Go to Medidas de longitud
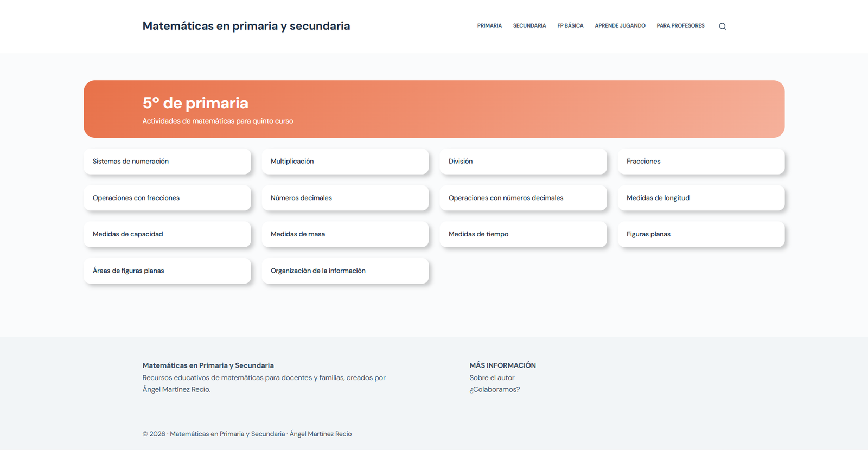Image resolution: width=868 pixels, height=450 pixels. tap(701, 198)
